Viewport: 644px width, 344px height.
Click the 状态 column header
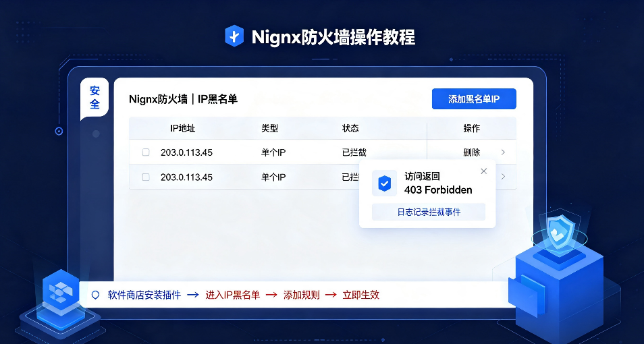tap(350, 128)
